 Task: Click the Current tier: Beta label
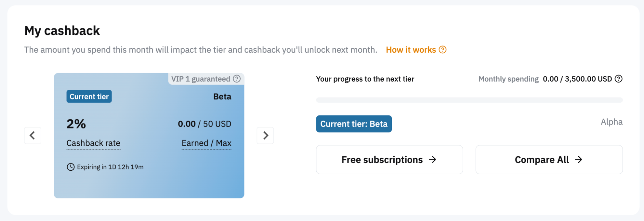click(x=354, y=124)
